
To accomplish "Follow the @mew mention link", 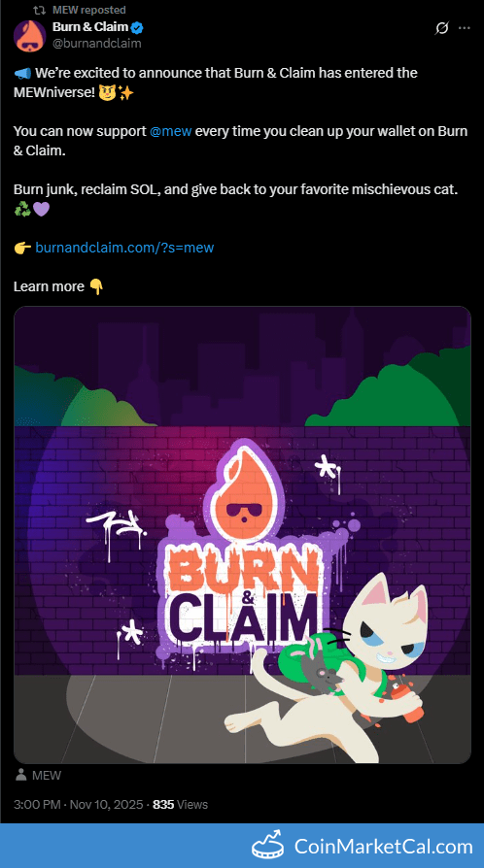I will point(171,131).
